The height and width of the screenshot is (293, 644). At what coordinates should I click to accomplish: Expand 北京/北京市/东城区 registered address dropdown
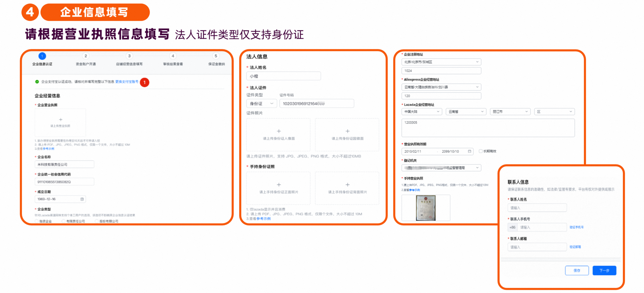coord(441,62)
